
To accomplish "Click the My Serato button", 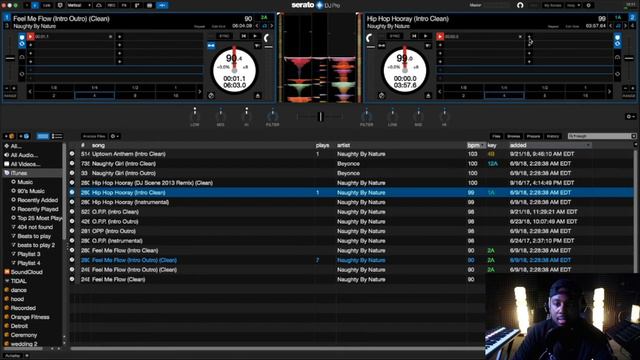I will [553, 5].
